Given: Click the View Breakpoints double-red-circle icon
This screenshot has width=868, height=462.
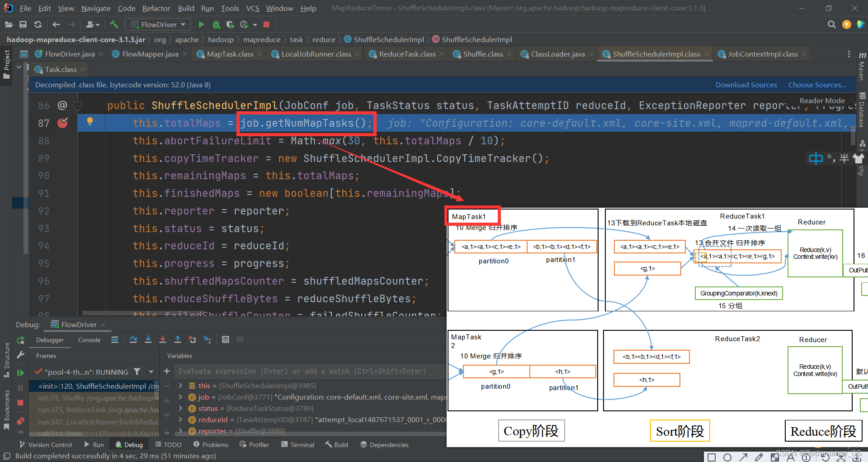Looking at the screenshot, I should pyautogui.click(x=20, y=421).
